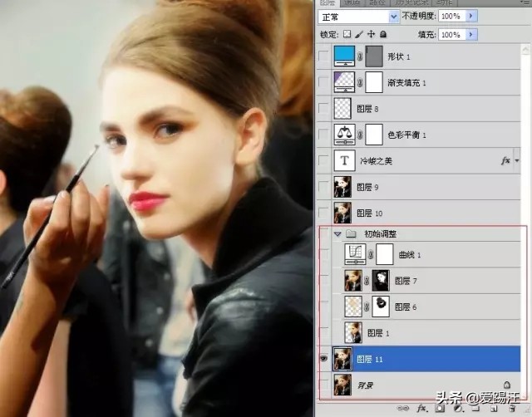Click the 填充 fill percentage field
The image size is (532, 417).
point(451,35)
